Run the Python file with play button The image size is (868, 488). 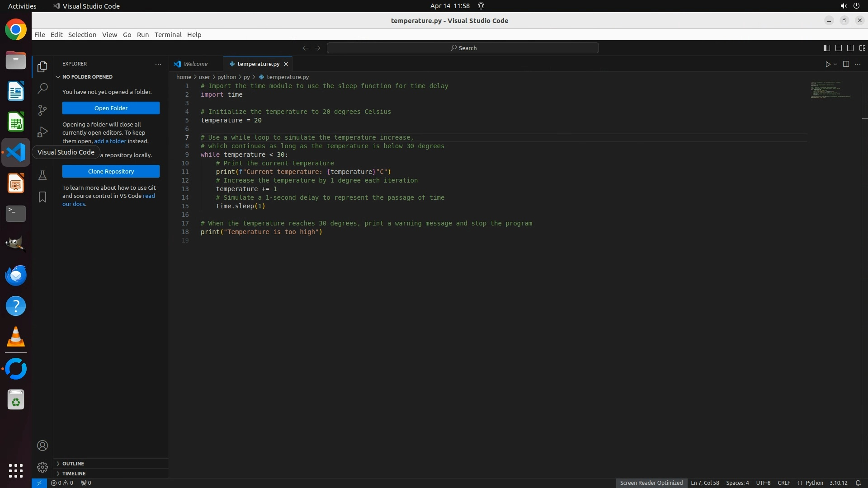click(x=827, y=64)
